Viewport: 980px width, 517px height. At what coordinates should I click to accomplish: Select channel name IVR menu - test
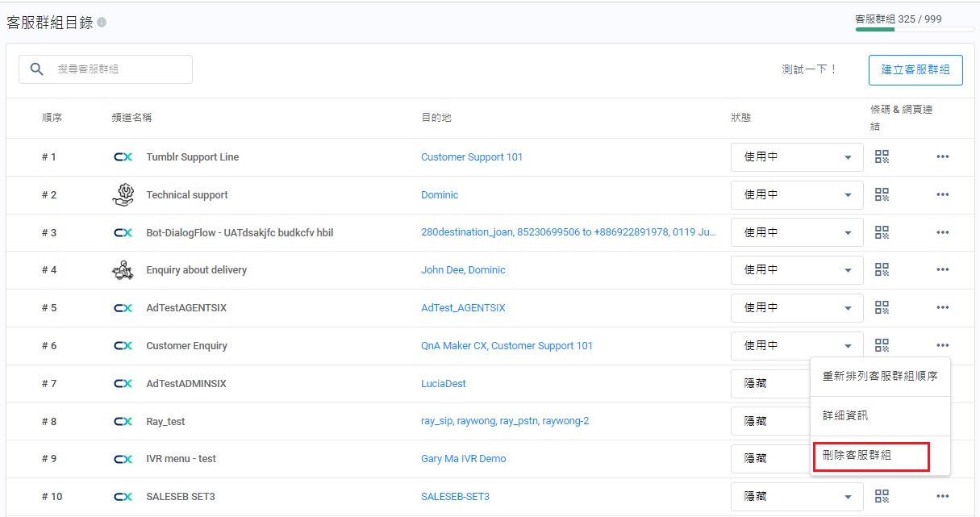point(181,458)
